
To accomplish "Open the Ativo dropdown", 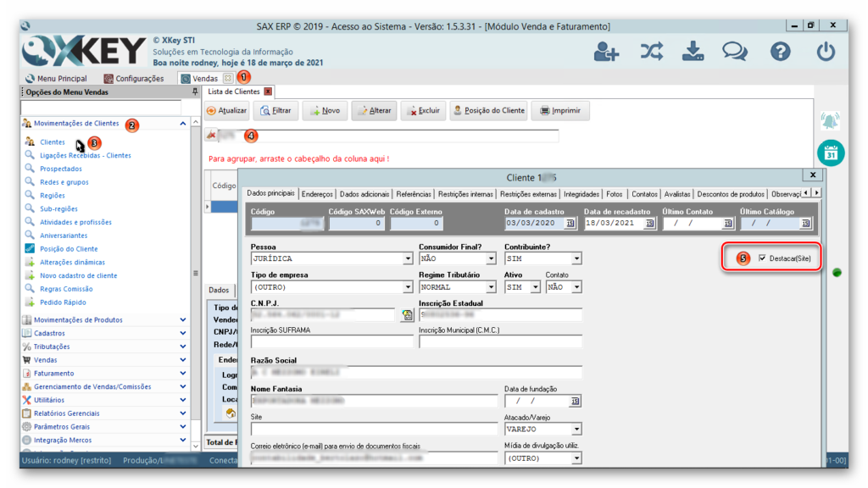I will [x=535, y=287].
